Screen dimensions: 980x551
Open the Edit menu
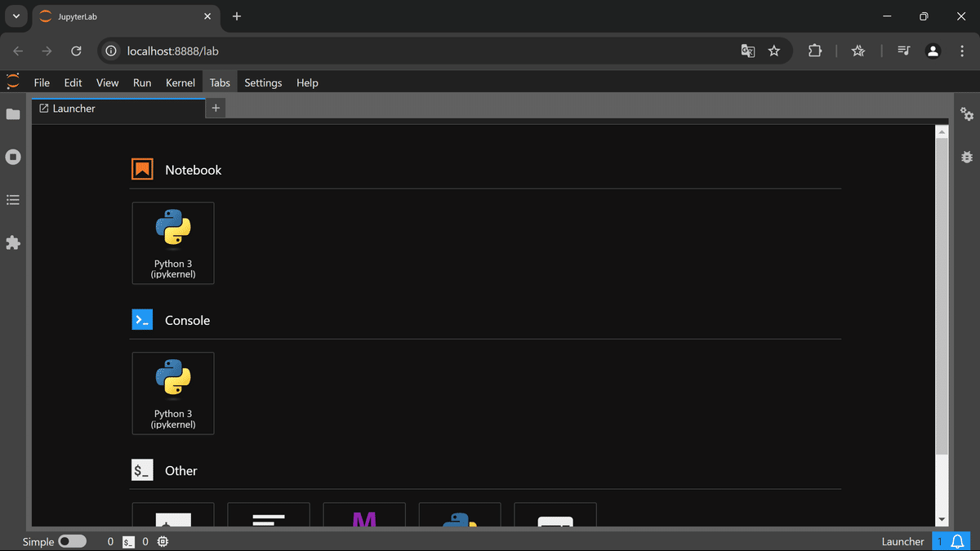[73, 82]
